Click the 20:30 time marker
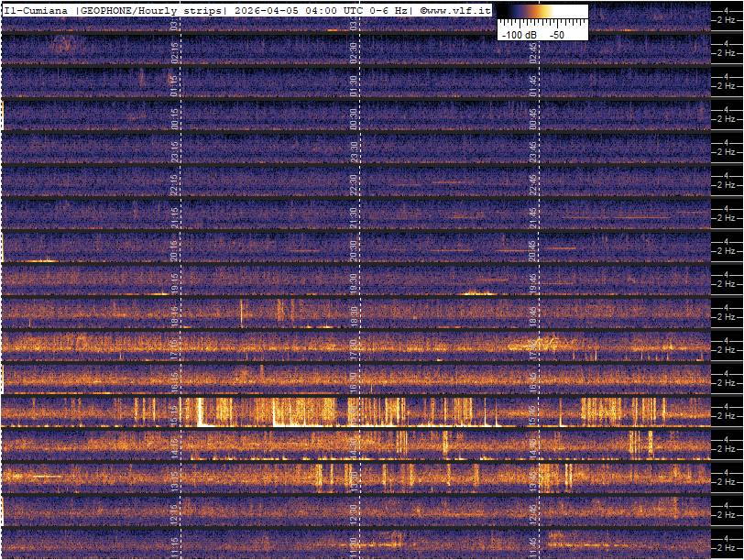 tap(353, 250)
